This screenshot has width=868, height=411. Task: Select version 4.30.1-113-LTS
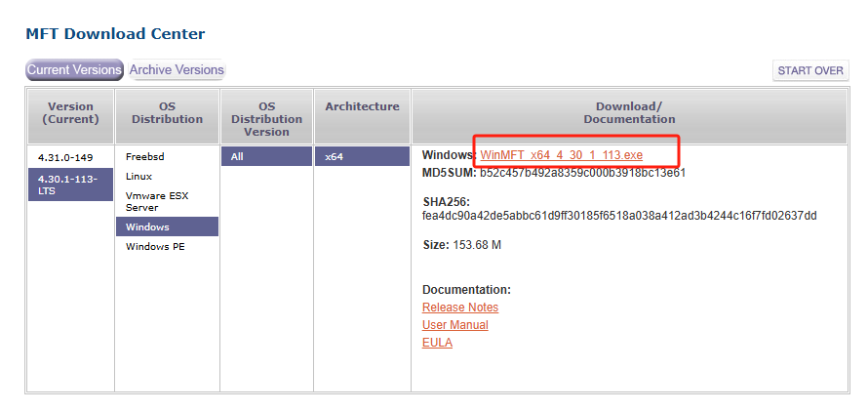[70, 185]
